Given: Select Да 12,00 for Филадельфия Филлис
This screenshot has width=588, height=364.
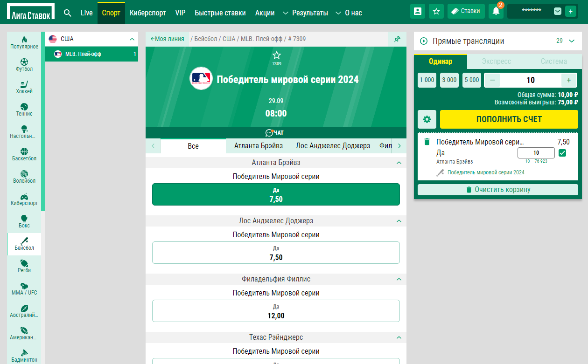Looking at the screenshot, I should [x=276, y=311].
